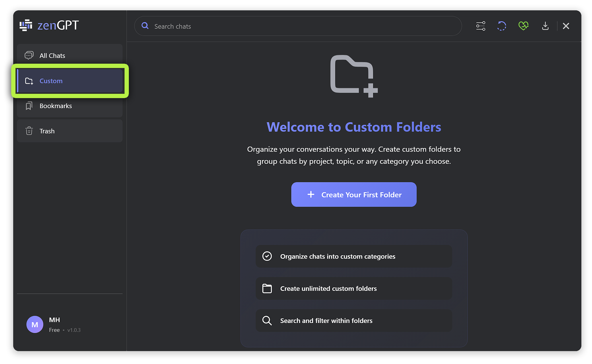Open the health status heartbeat icon
This screenshot has height=364, width=592.
pos(523,26)
